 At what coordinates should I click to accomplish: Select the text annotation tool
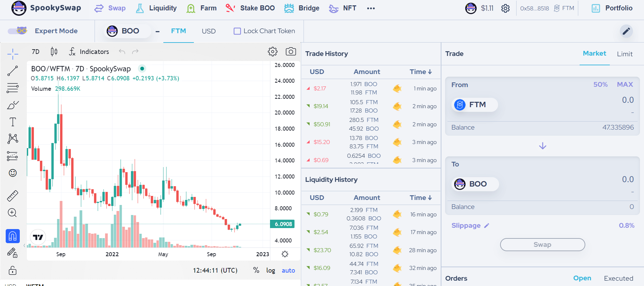(13, 122)
